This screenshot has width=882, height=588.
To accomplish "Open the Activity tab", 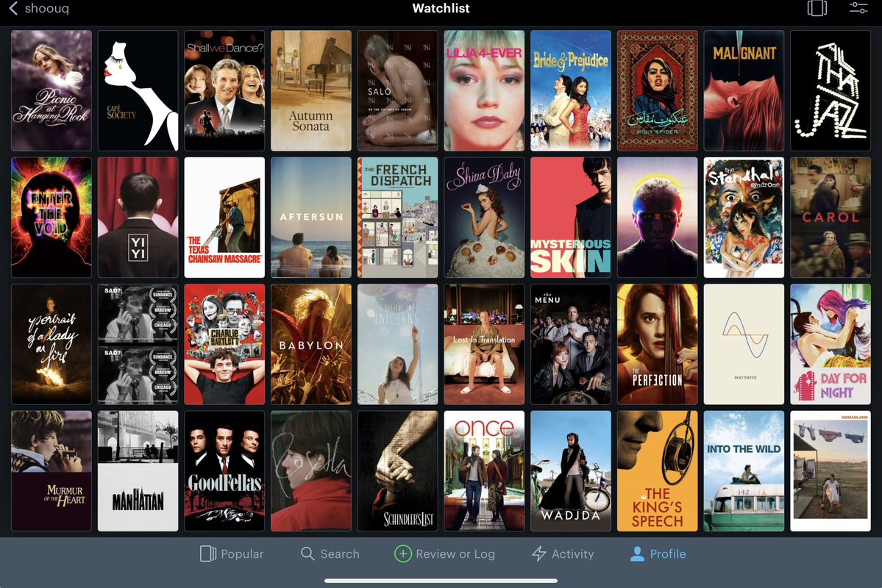I will point(563,553).
